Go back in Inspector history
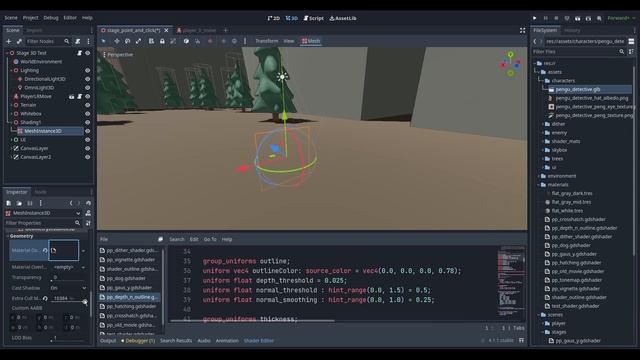Image resolution: width=640 pixels, height=360 pixels. (x=71, y=203)
